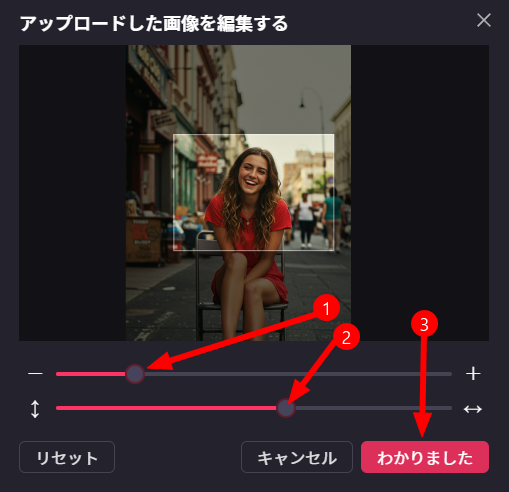
Task: Click the pink filled zoom slider track
Action: pyautogui.click(x=91, y=374)
